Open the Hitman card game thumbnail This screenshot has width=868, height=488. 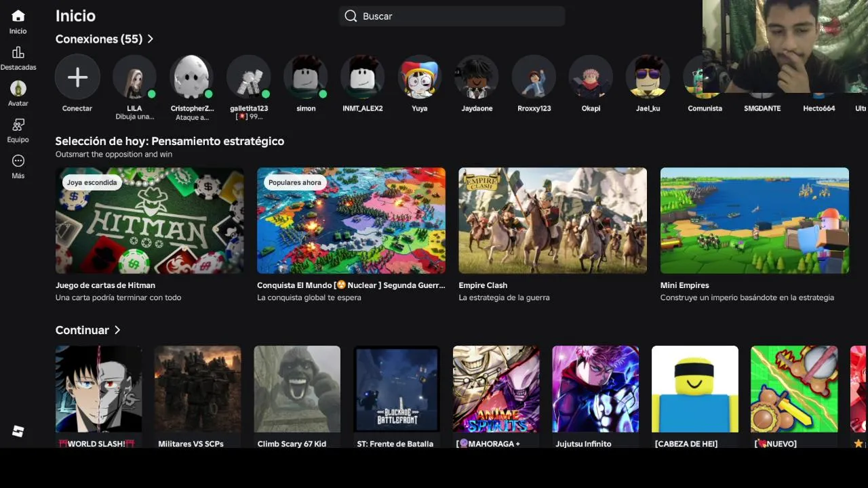(x=150, y=220)
